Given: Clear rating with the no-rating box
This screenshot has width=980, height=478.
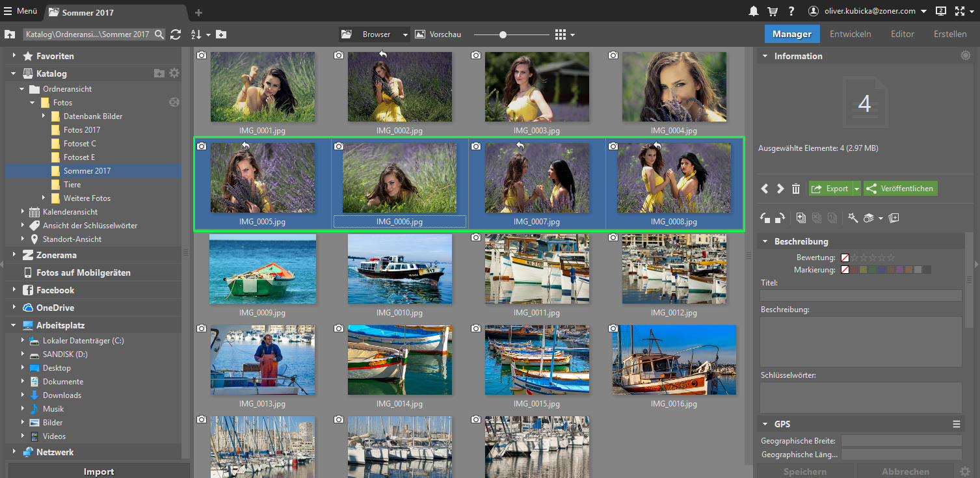Looking at the screenshot, I should (x=845, y=258).
